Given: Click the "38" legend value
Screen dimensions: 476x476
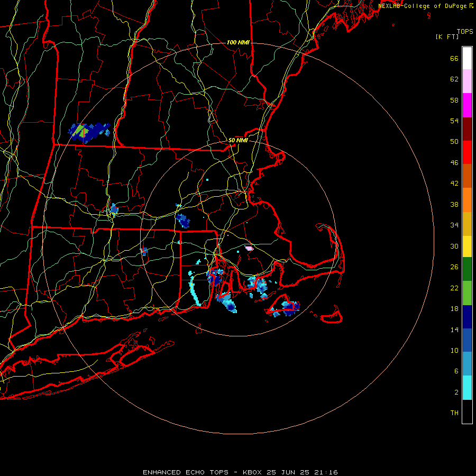Looking at the screenshot, I should [x=454, y=204].
